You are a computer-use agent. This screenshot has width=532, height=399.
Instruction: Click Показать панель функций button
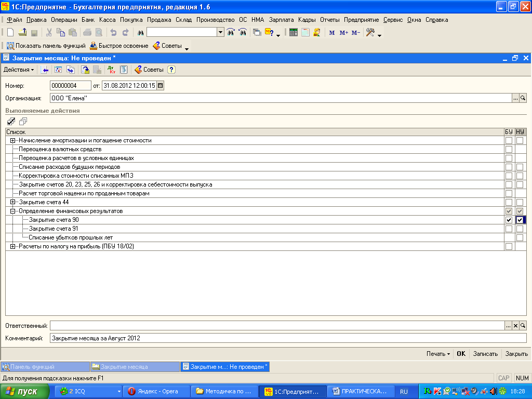[46, 46]
